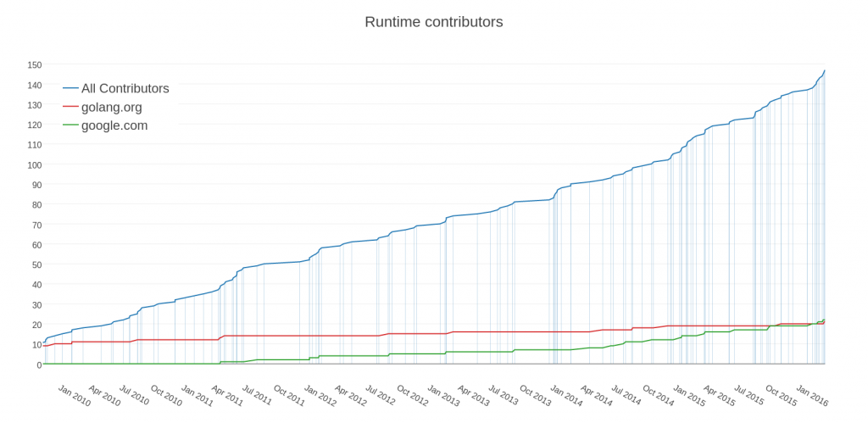
Task: Click the Apr 2015 x-axis label
Action: coord(719,396)
